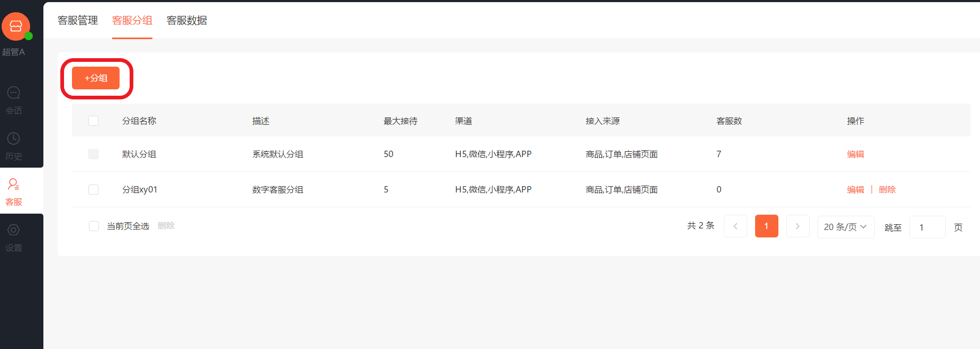Image resolution: width=980 pixels, height=349 pixels.
Task: Click the 跳至 page number input field
Action: tap(928, 227)
